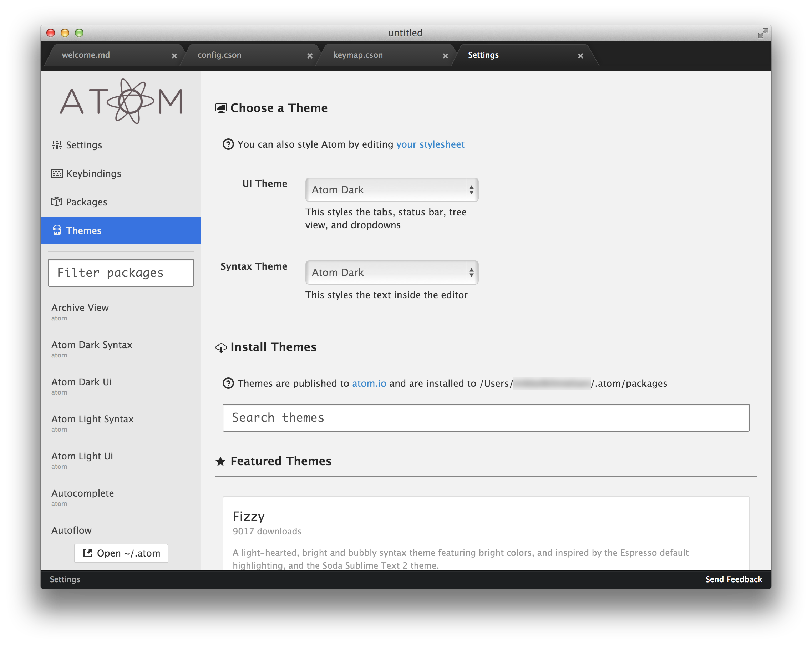Viewport: 812px width, 645px height.
Task: Select Autocomplete package
Action: point(121,497)
